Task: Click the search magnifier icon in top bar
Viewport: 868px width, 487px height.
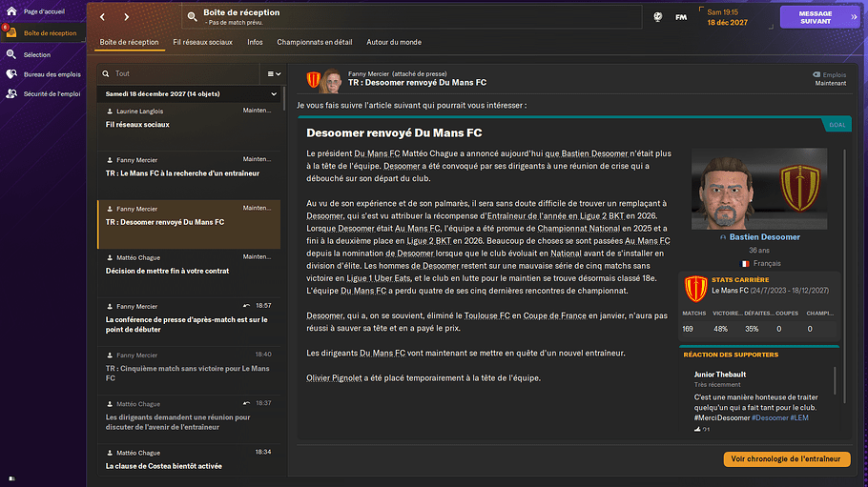Action: (x=192, y=17)
